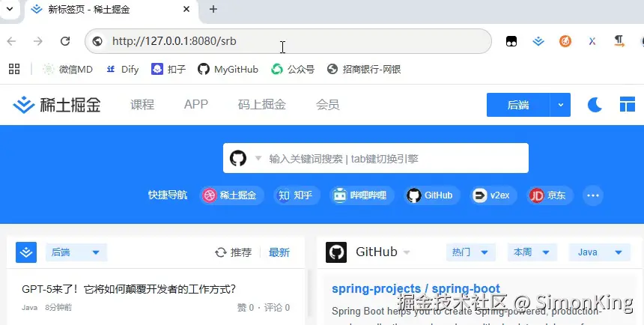Expand the GitHub source dropdown arrow

[x=407, y=252]
